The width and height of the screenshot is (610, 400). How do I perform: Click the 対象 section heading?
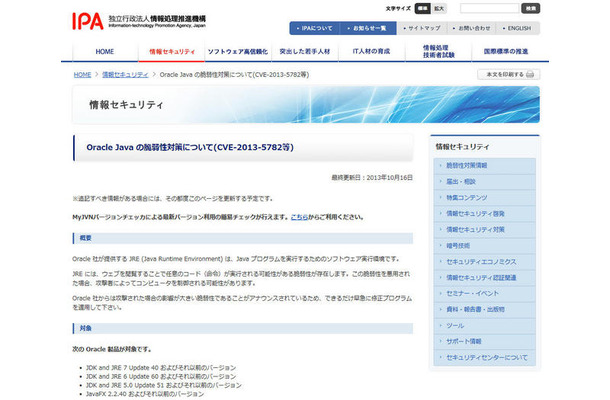pos(243,328)
